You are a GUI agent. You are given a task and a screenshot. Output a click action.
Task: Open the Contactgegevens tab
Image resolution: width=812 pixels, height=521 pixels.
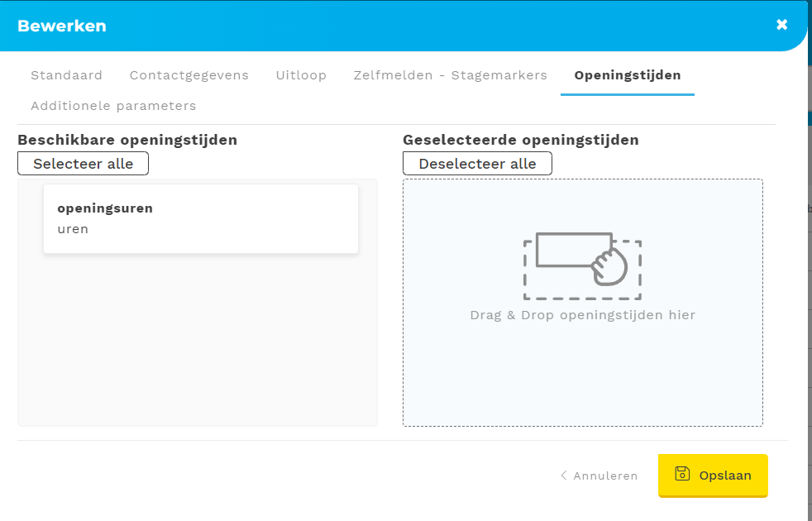[x=189, y=75]
